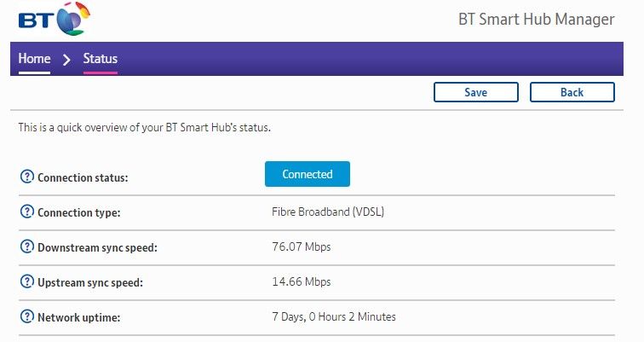Click the blue Connected status button
This screenshot has height=342, width=644.
coord(307,174)
